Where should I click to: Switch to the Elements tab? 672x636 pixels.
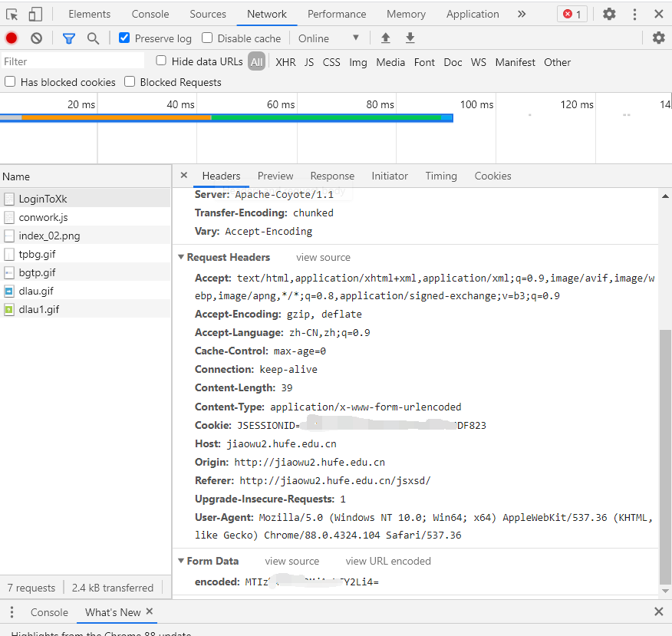click(x=90, y=14)
